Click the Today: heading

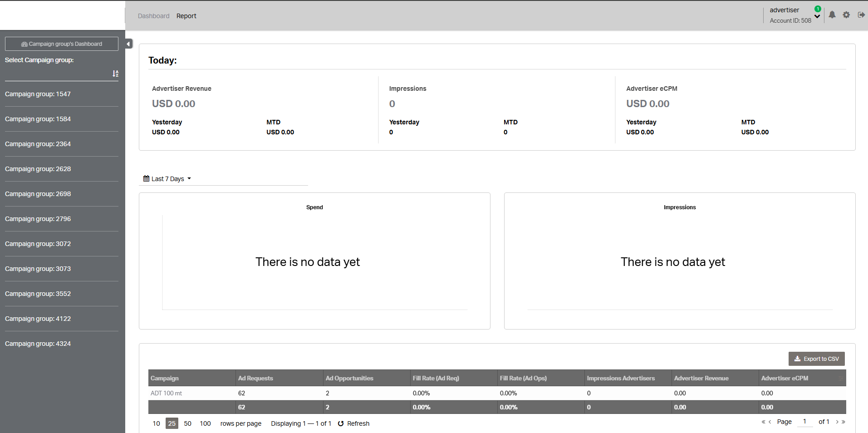pos(162,60)
